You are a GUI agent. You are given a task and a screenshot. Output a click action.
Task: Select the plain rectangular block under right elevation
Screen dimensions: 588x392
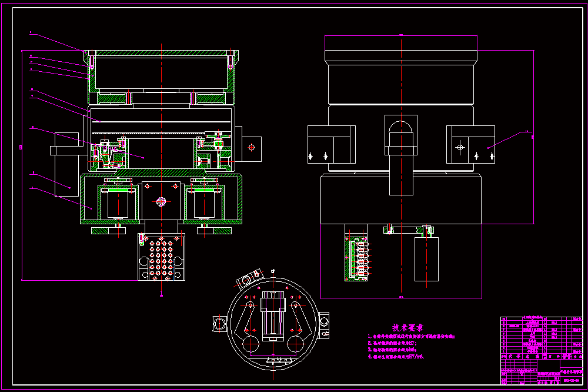pyautogui.click(x=426, y=259)
